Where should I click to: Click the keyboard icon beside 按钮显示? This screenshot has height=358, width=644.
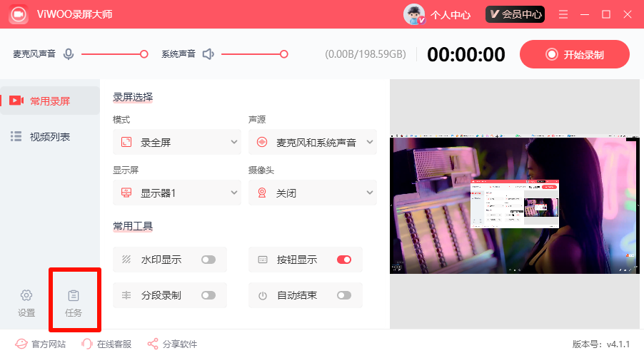click(263, 260)
